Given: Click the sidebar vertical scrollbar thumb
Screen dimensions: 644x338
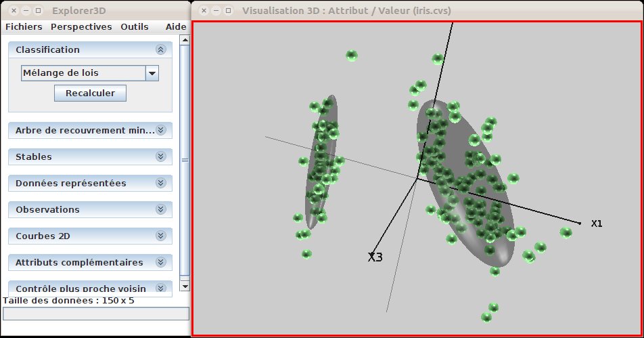Looking at the screenshot, I should coord(185,160).
